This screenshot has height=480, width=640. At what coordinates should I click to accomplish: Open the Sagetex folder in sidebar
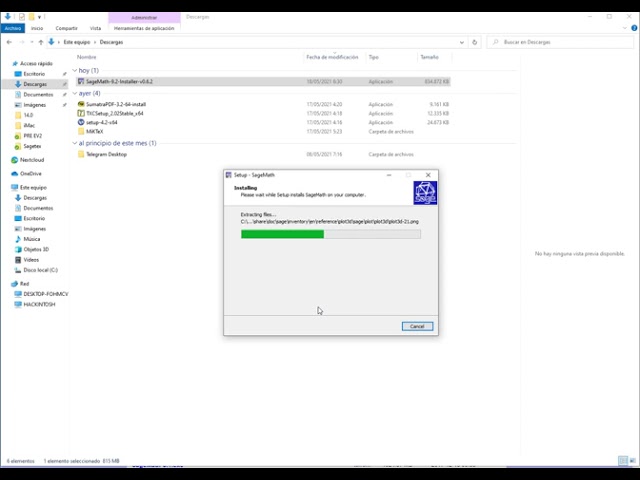[x=32, y=146]
